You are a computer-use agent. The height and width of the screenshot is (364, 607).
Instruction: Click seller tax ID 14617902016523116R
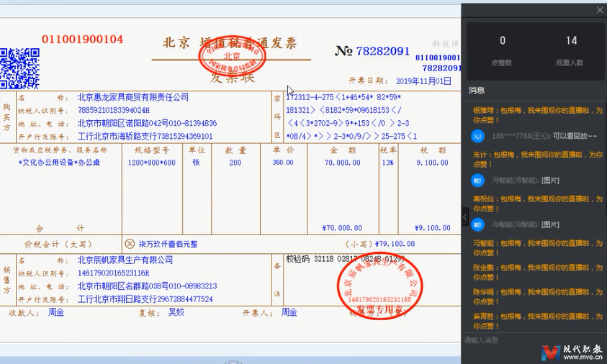click(114, 273)
